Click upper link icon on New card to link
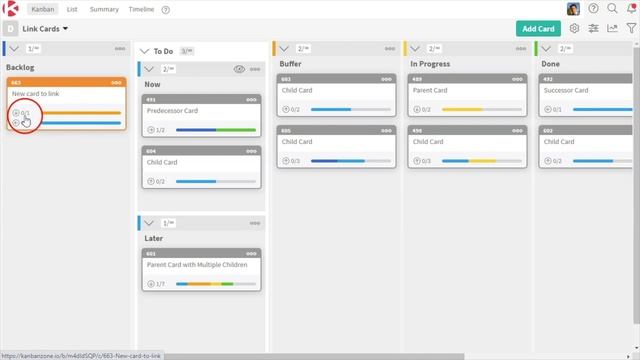 coord(16,113)
